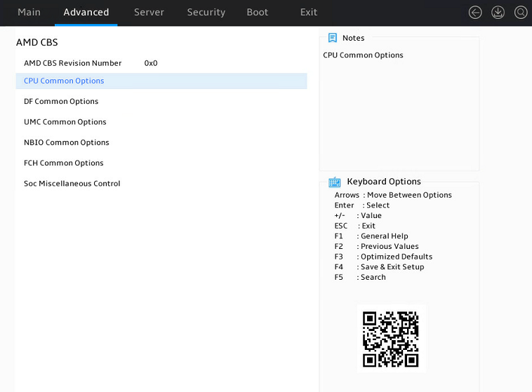This screenshot has width=532, height=392.
Task: Open FCH Common Options submenu
Action: (64, 163)
